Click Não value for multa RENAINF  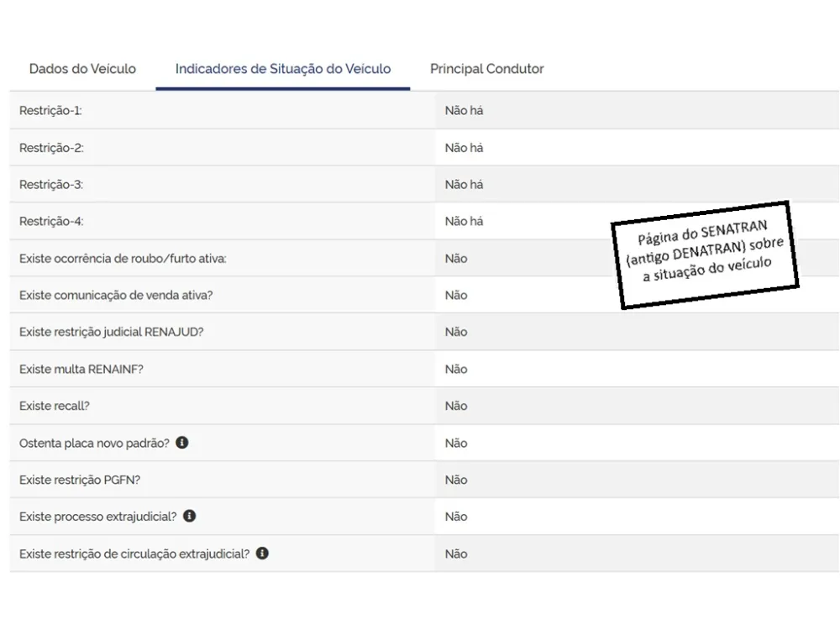click(456, 369)
